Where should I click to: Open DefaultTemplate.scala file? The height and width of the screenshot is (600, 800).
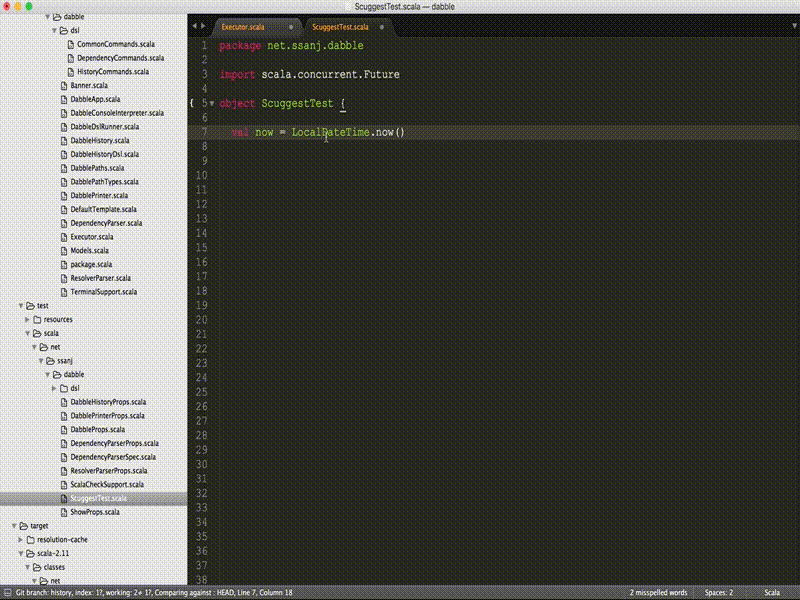pos(103,210)
